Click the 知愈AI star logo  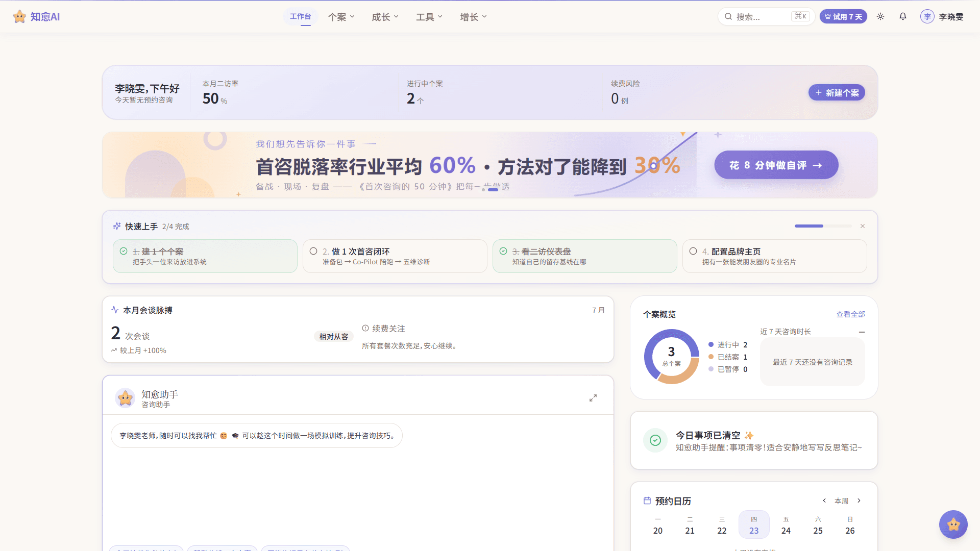click(x=19, y=16)
